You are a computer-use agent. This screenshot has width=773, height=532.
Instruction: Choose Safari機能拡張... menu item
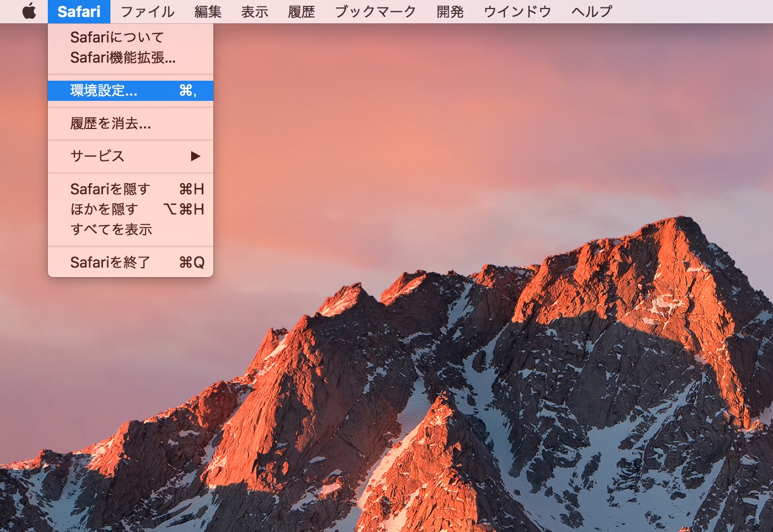[131, 57]
